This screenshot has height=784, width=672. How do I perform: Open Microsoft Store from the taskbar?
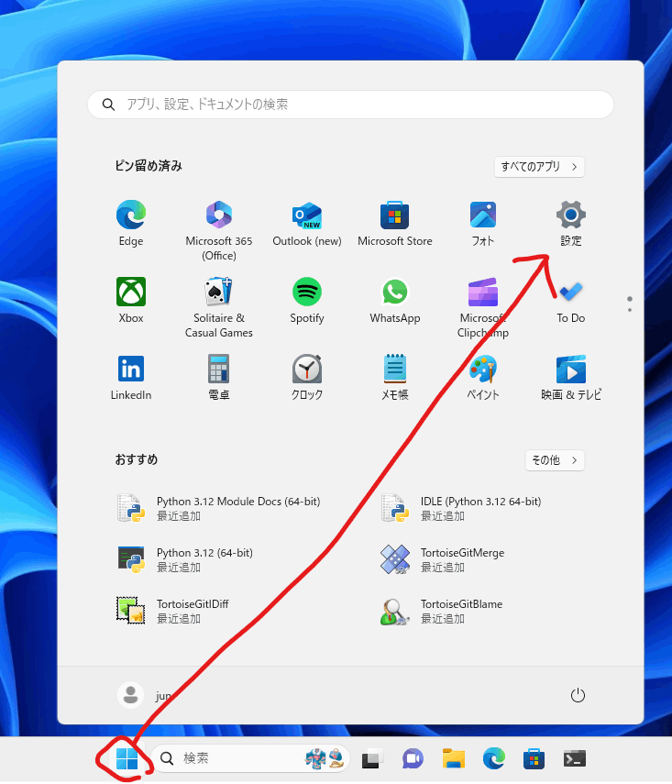(x=534, y=758)
